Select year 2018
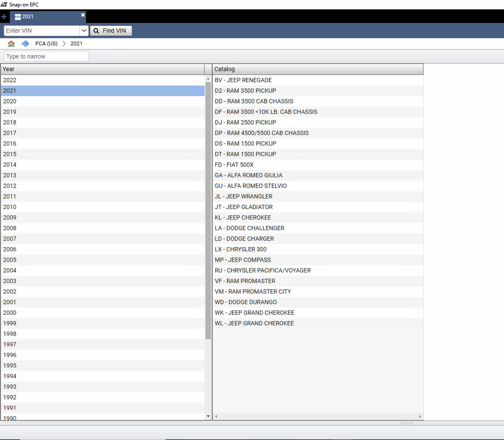 click(x=102, y=122)
